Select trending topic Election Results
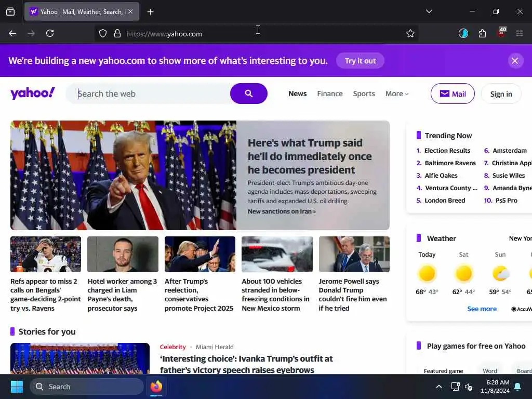Screen dimensions: 532x399 447,150
